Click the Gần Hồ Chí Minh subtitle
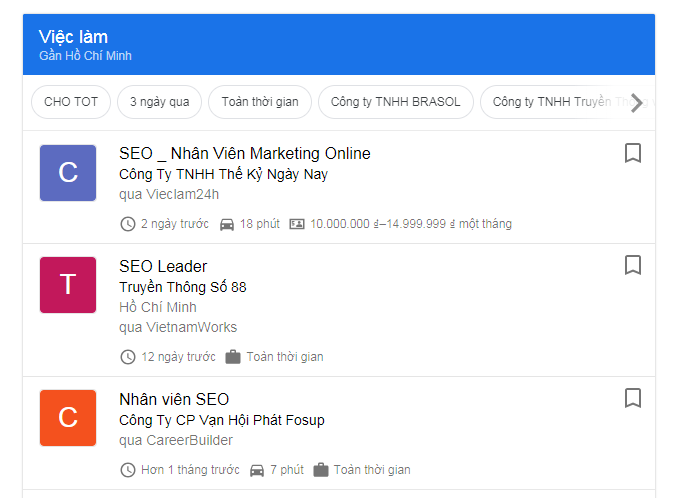Viewport: 688px width, 498px height. click(85, 56)
